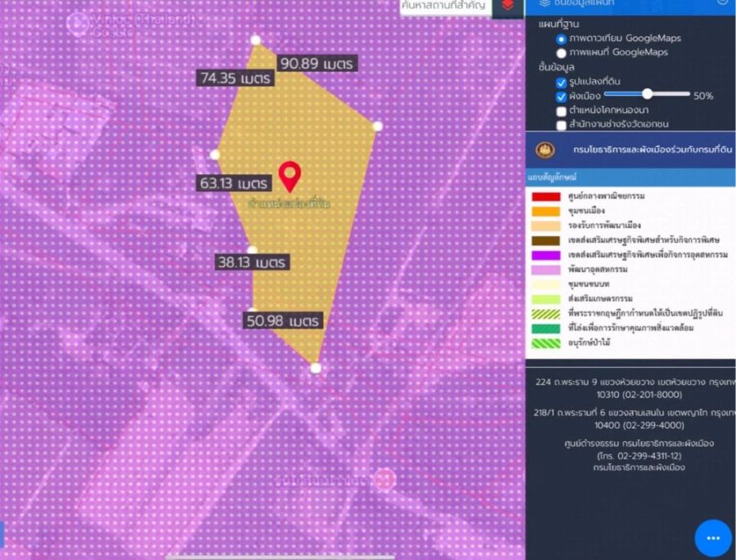
Task: Click the แถบสัญลักษณ์ legend header
Action: [553, 177]
